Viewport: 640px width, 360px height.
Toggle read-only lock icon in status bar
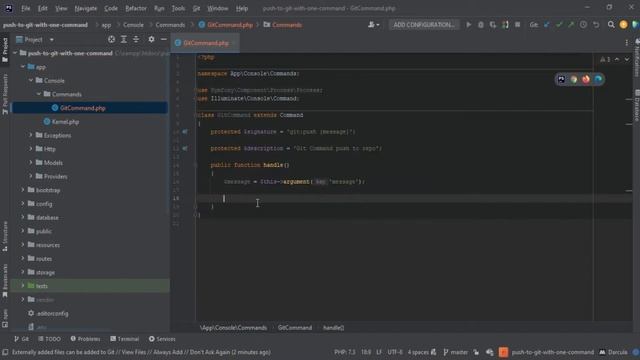click(476, 352)
